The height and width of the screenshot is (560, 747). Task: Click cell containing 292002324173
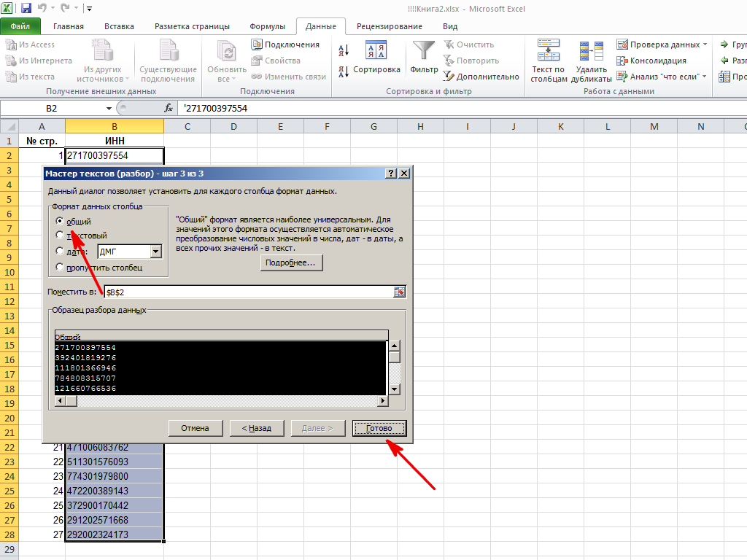(115, 534)
